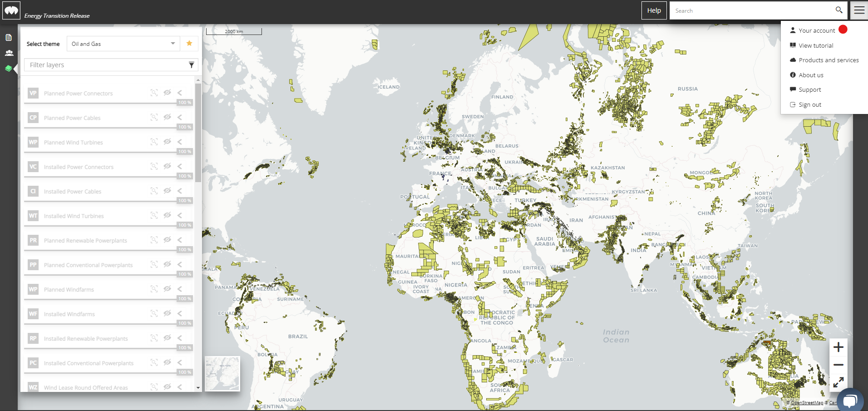Show the Installed Power Cables layer

tap(167, 191)
